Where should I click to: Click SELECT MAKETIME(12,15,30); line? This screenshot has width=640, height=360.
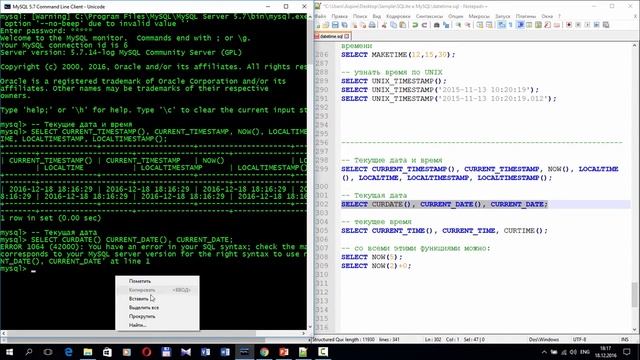point(398,54)
